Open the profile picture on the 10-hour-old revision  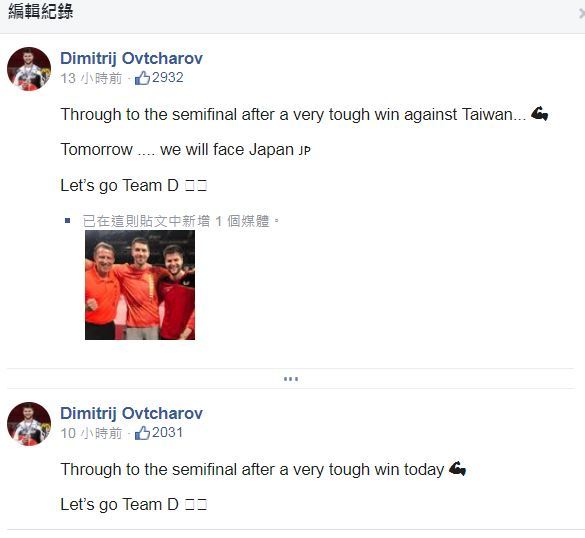(29, 424)
